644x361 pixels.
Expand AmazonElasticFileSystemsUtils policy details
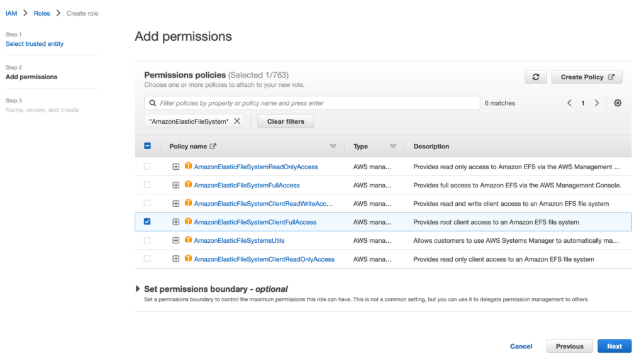pyautogui.click(x=176, y=241)
